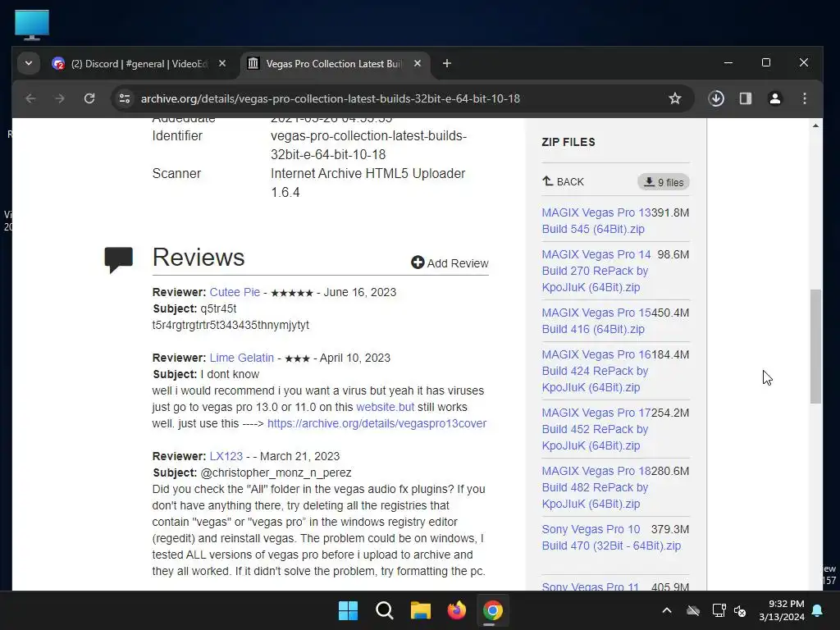The width and height of the screenshot is (840, 630).
Task: Open reviewer LX123's profile
Action: pos(226,456)
